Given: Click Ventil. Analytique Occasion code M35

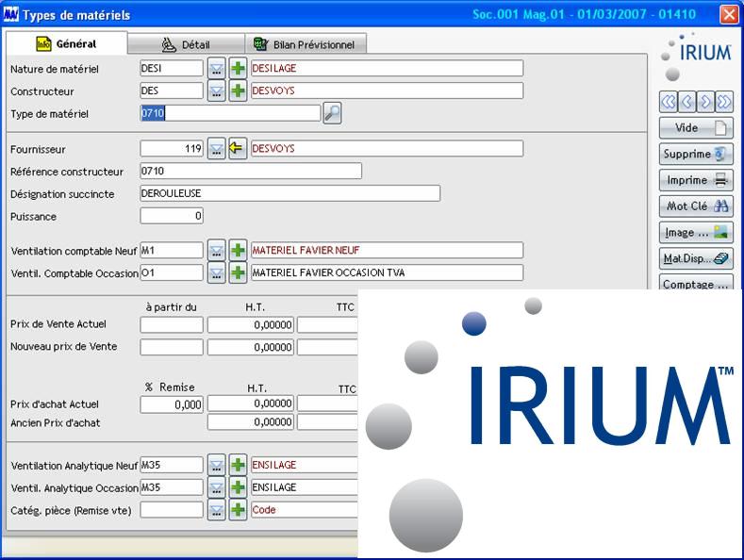Looking at the screenshot, I should [172, 487].
